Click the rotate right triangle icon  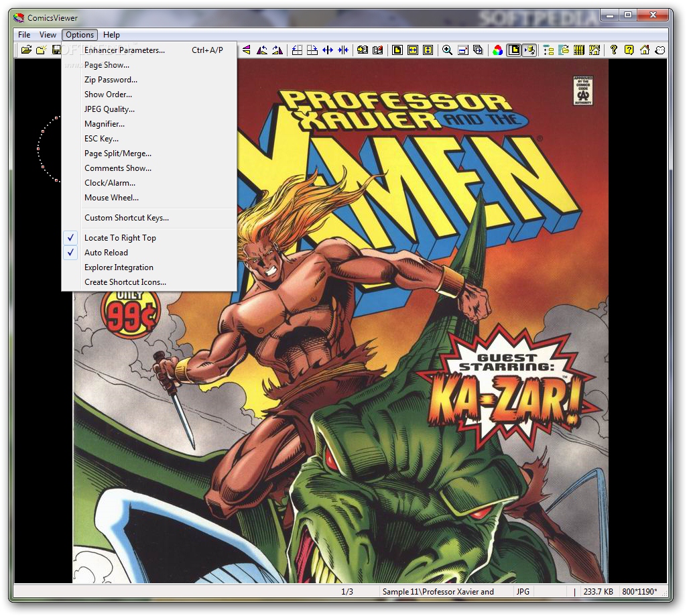coord(277,50)
